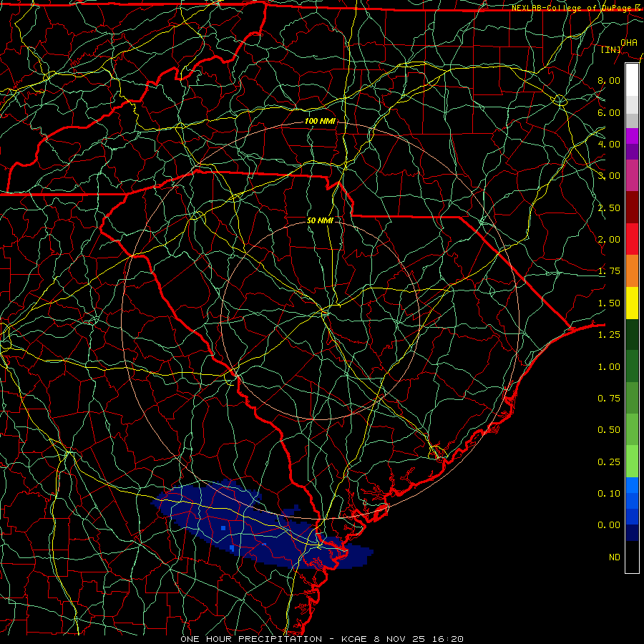The image size is (644, 644).
Task: Click the 2.00 legend value
Action: click(x=609, y=240)
